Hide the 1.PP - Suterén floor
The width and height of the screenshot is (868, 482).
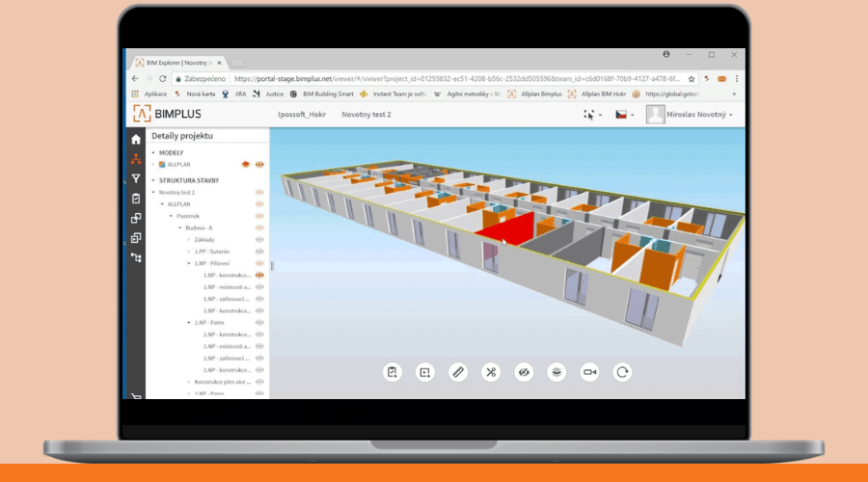click(259, 251)
